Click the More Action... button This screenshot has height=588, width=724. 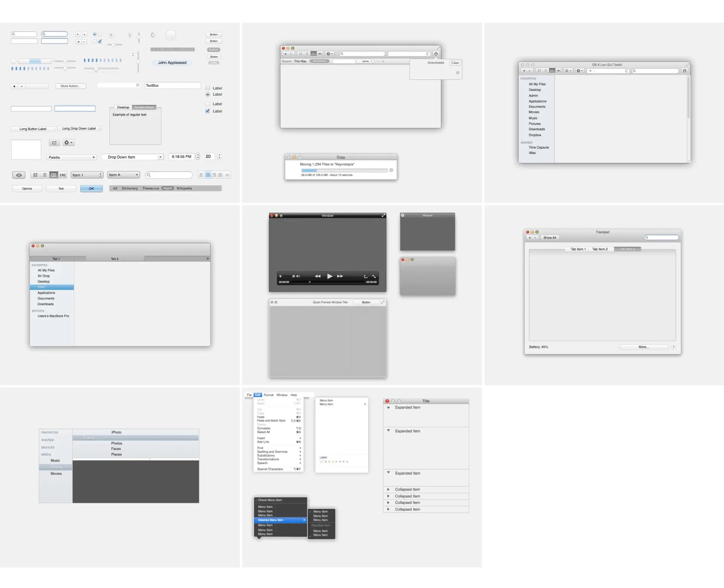(71, 86)
